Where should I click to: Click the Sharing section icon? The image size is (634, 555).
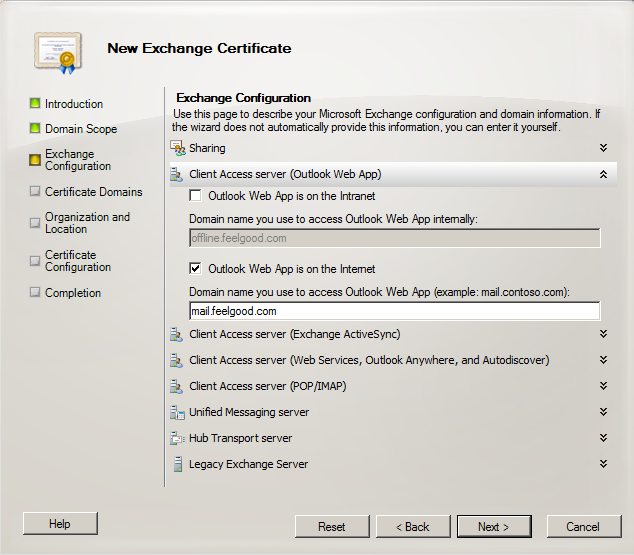[177, 148]
